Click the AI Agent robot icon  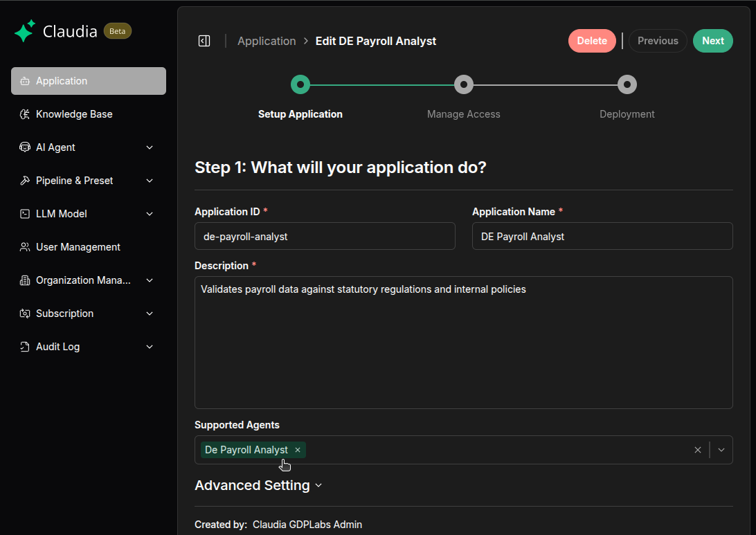[x=25, y=147]
